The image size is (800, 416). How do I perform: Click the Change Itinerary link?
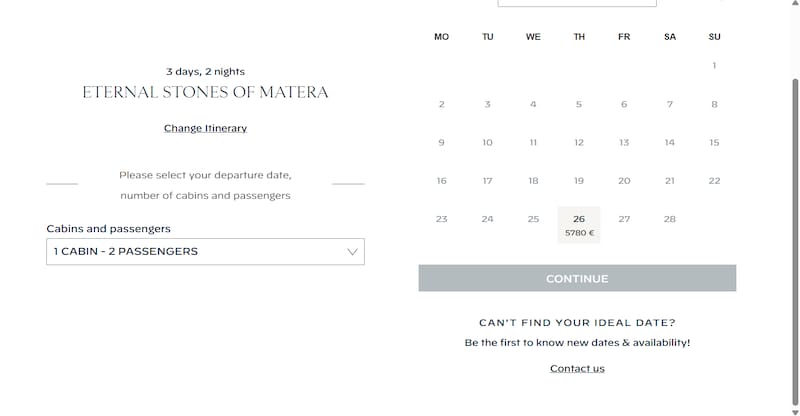pos(205,128)
